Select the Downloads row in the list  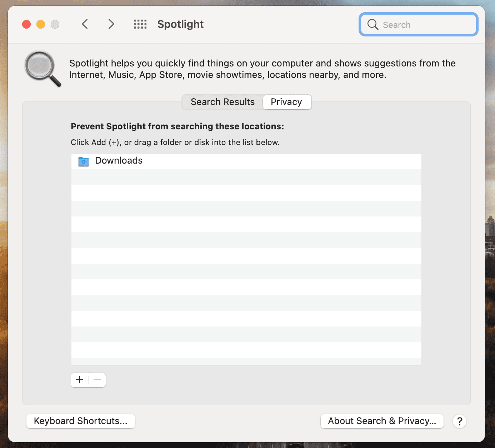(x=246, y=161)
